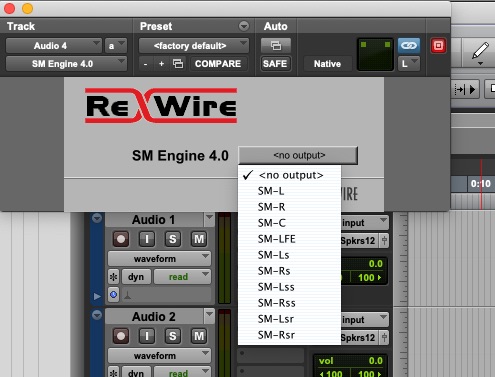This screenshot has height=377, width=495.
Task: Click the Audio 1 track name label
Action: tap(154, 220)
